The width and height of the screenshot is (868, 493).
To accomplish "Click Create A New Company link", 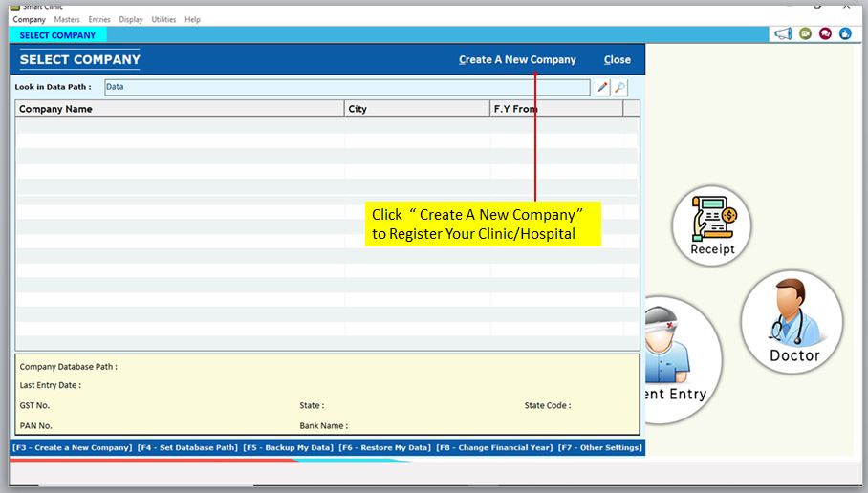I will point(517,59).
